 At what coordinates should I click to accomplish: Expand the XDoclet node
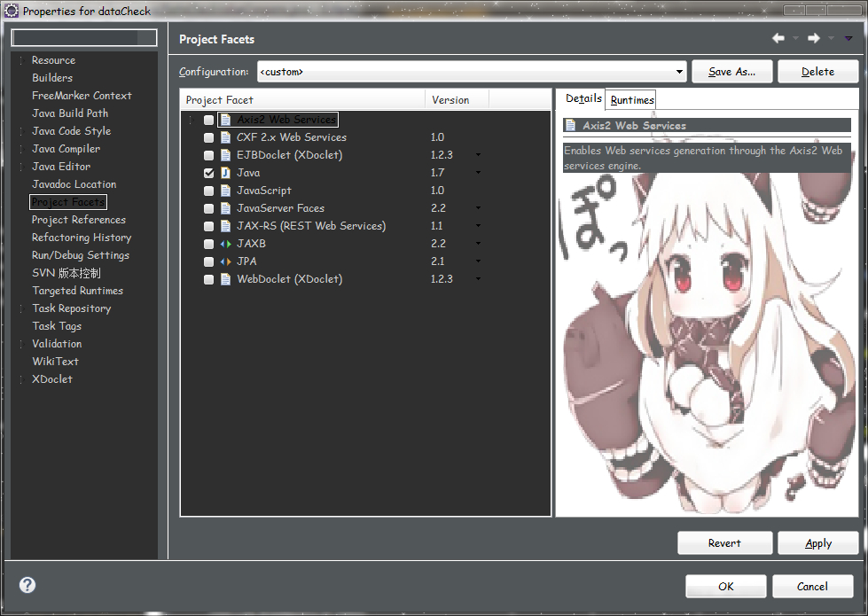[21, 379]
